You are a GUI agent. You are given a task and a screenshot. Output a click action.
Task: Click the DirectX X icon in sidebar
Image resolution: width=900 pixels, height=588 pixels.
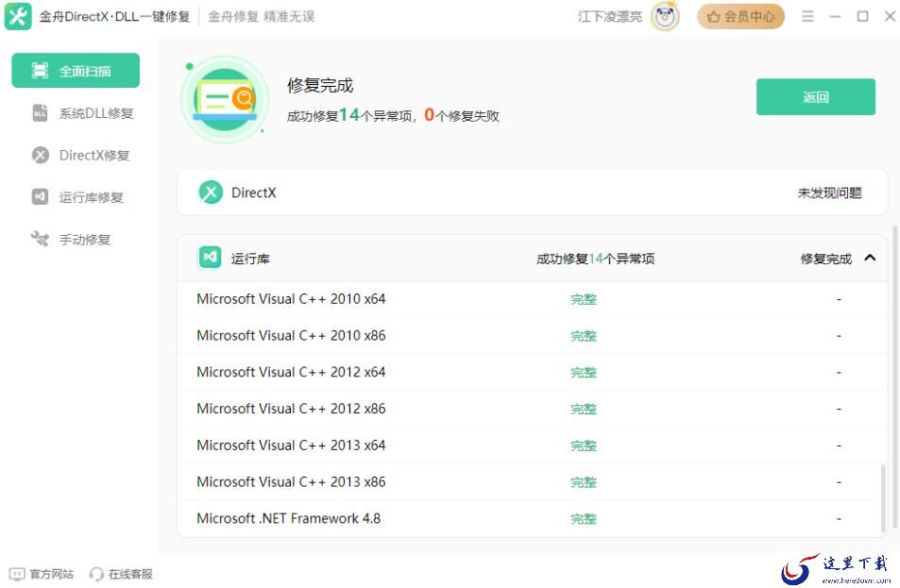[x=41, y=155]
